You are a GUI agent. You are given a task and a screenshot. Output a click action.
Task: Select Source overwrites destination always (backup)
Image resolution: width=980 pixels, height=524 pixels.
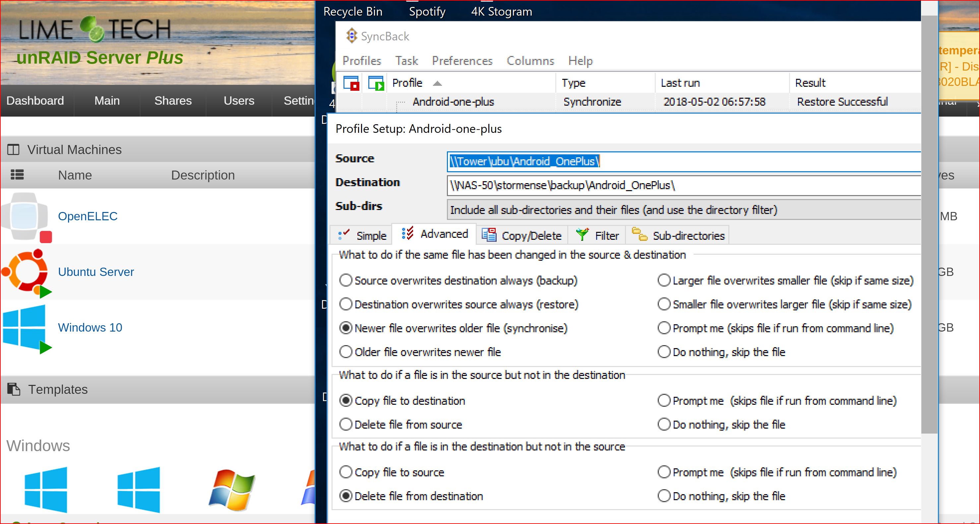[346, 281]
